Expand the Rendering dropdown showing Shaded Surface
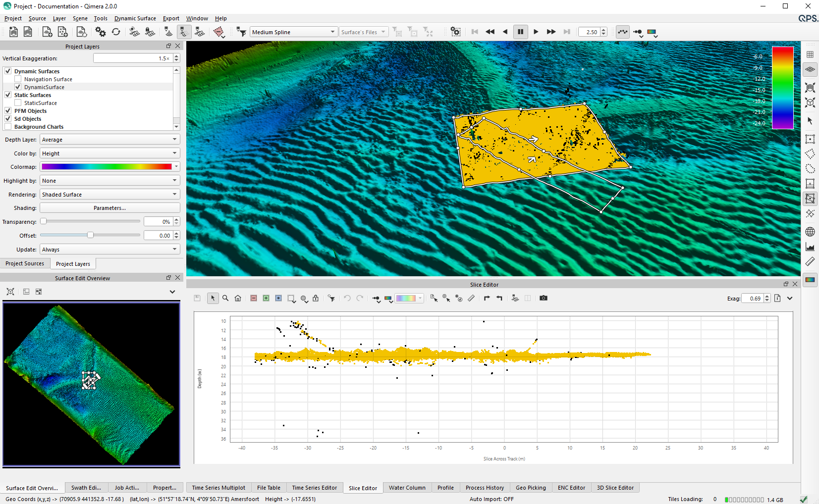This screenshot has width=819, height=504. pyautogui.click(x=109, y=195)
